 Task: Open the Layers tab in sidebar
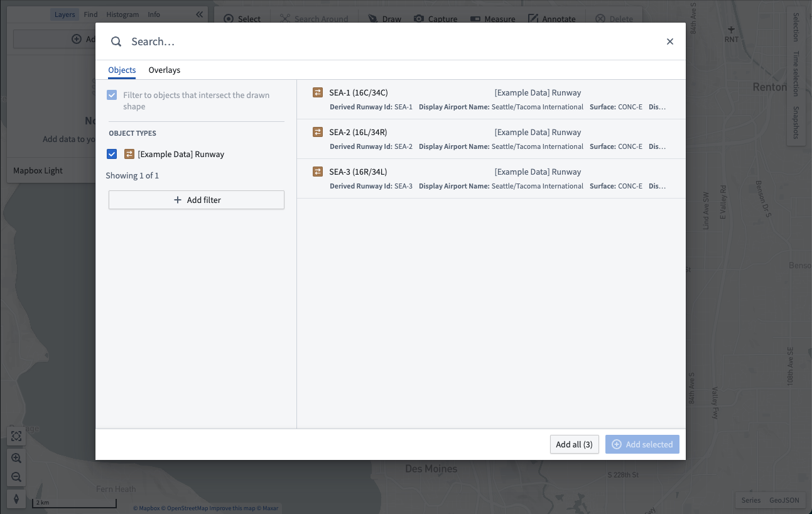click(x=65, y=14)
